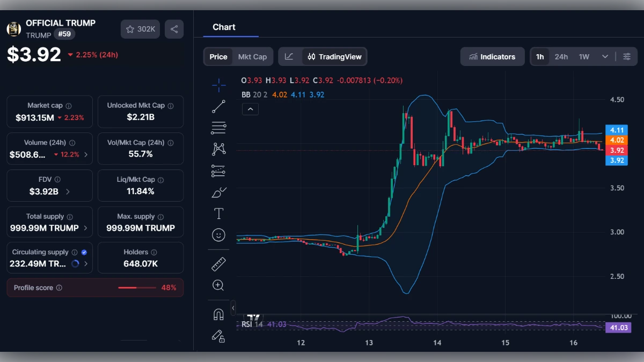Viewport: 644px width, 362px height.
Task: Open the Fibonacci retracement tool
Action: click(218, 128)
